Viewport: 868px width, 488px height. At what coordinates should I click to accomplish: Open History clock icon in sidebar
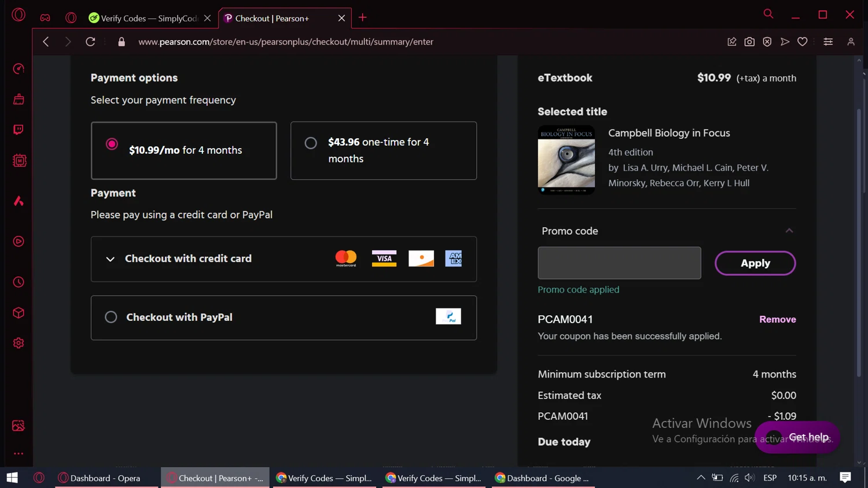click(x=19, y=282)
